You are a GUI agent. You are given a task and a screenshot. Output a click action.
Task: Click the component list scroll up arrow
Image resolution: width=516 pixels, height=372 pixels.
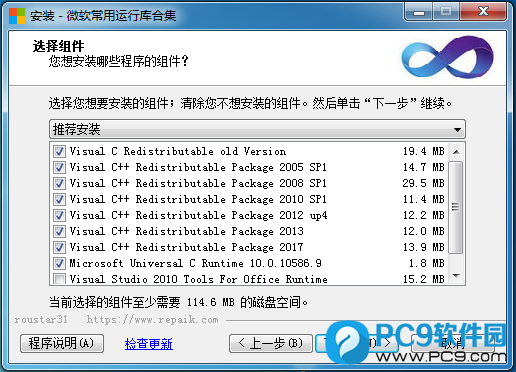(456, 152)
